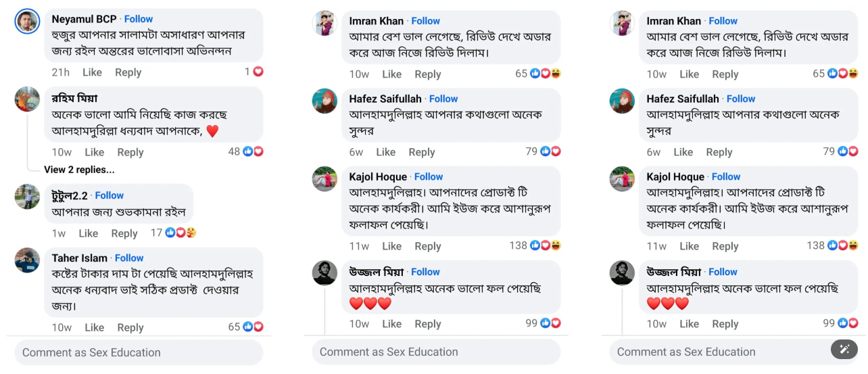The height and width of the screenshot is (374, 868).
Task: Like রহিম মিয়া's comment
Action: coord(94,152)
